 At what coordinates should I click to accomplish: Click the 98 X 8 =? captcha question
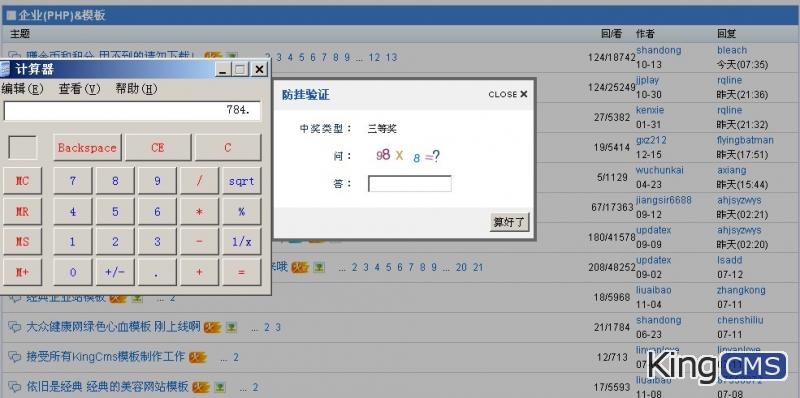[x=408, y=156]
